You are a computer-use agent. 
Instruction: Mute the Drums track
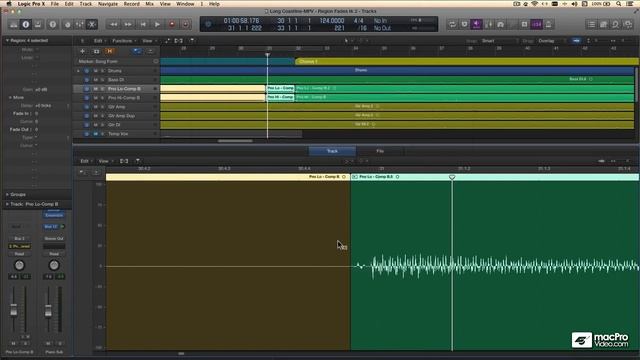tap(96, 71)
